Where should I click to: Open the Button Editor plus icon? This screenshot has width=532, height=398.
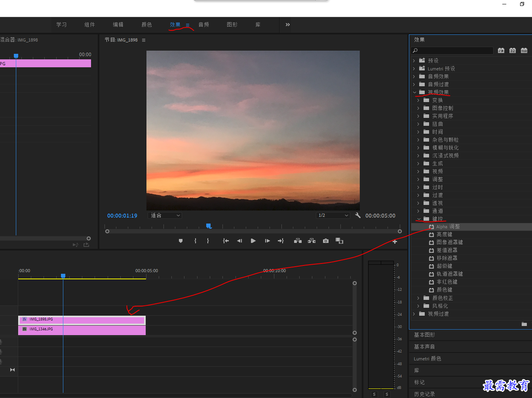(395, 242)
